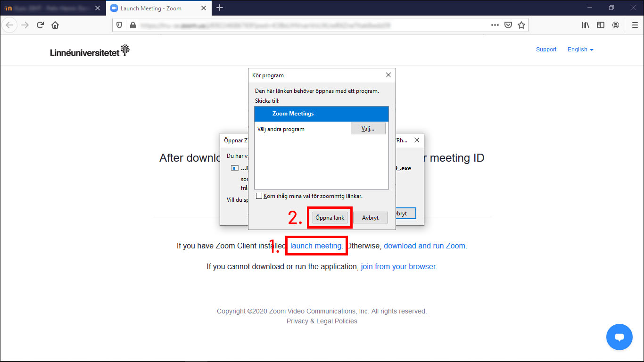The height and width of the screenshot is (362, 644).
Task: Open the Firefox library icon
Action: click(x=586, y=25)
